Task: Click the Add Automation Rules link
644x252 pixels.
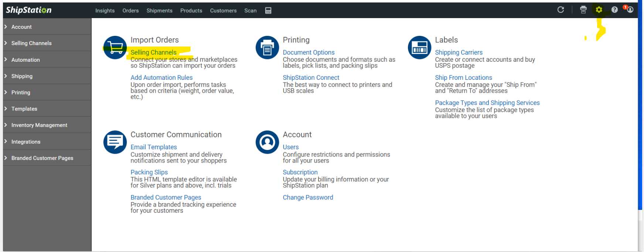Action: tap(161, 78)
